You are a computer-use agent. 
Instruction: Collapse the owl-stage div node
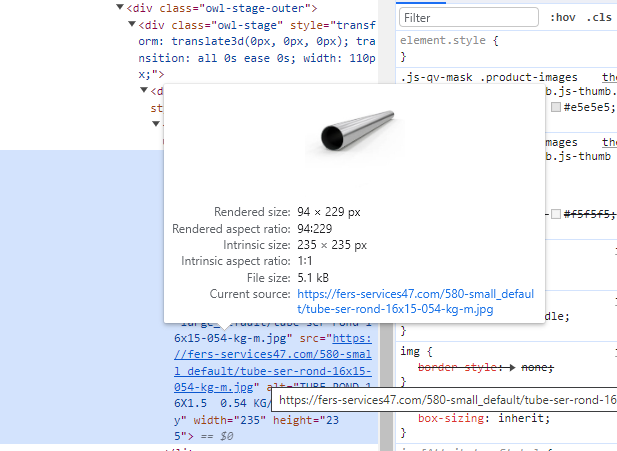click(x=132, y=24)
